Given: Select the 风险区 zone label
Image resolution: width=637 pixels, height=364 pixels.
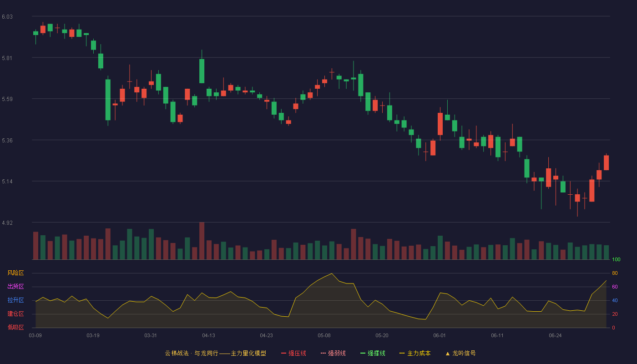Looking at the screenshot, I should (x=15, y=273).
